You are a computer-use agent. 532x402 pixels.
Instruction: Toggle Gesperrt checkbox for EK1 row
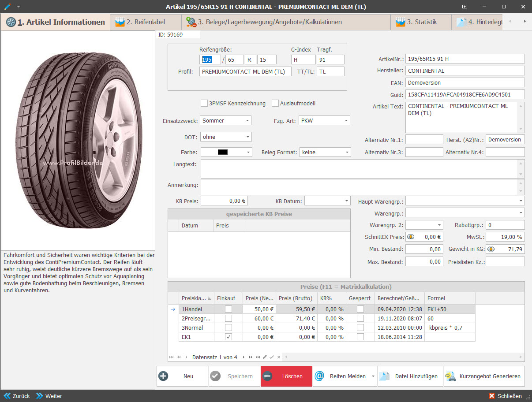360,337
